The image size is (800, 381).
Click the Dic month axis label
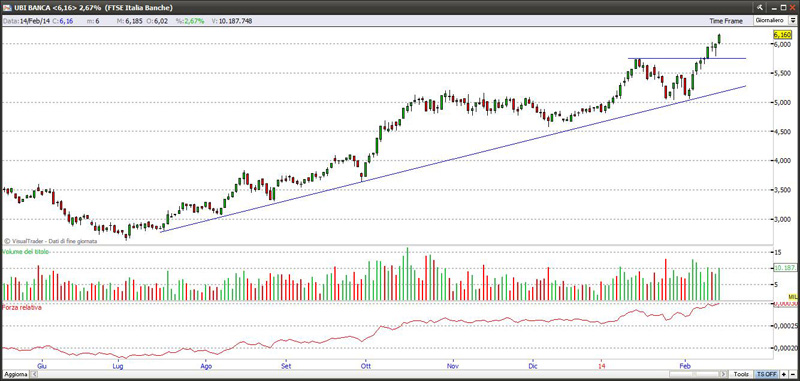point(533,366)
